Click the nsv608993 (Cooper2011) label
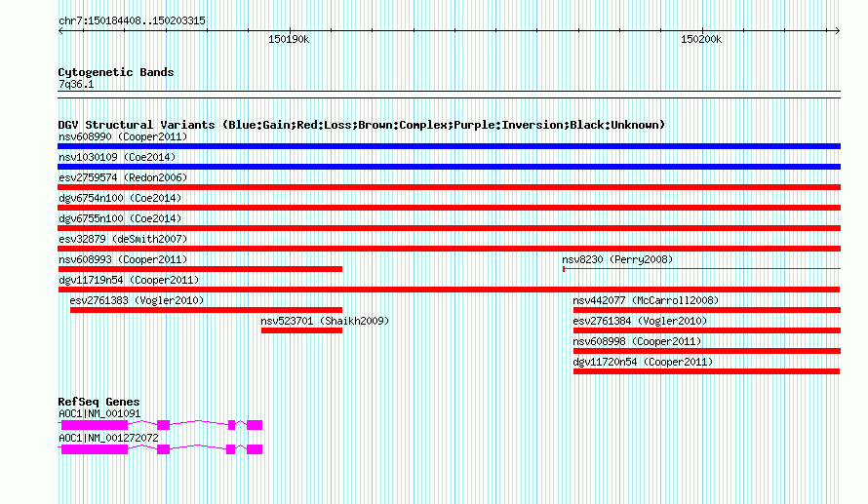 pos(123,259)
